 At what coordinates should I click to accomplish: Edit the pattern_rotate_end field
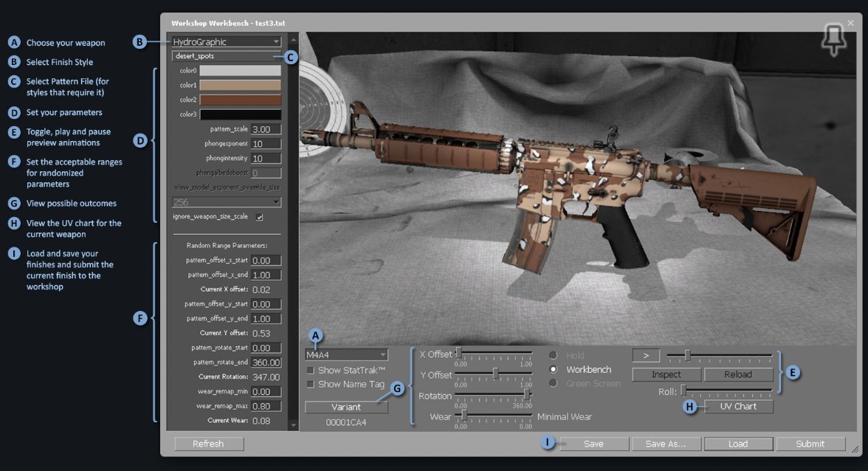pos(266,362)
